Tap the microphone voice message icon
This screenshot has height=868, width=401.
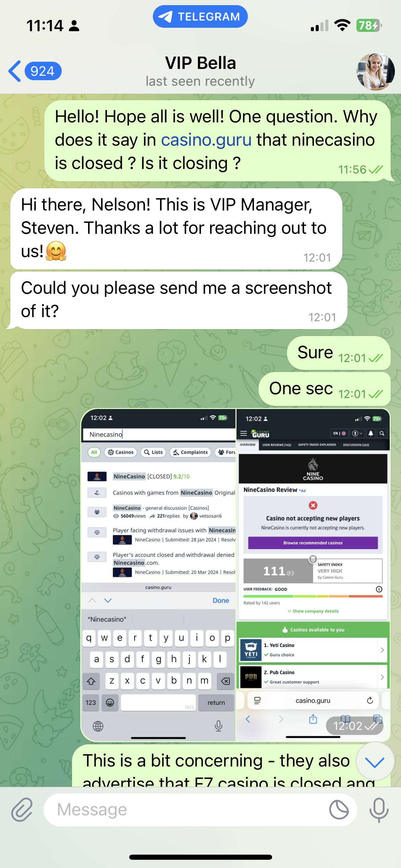coord(379,810)
